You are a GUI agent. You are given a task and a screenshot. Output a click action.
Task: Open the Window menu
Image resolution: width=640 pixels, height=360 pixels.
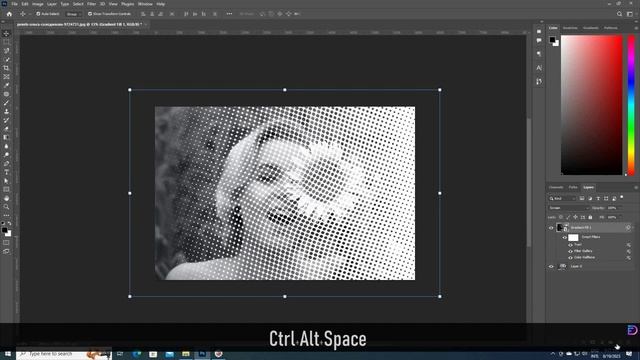coord(145,4)
